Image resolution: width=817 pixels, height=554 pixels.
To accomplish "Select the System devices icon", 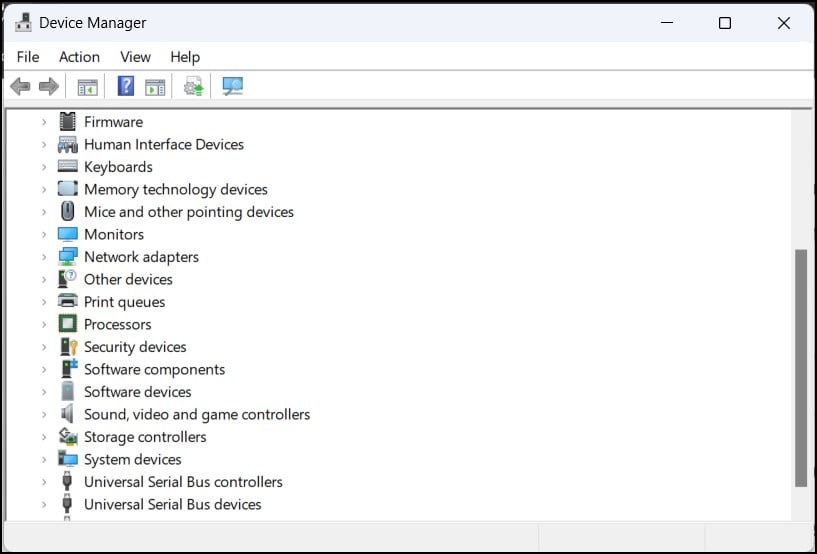I will [x=67, y=459].
